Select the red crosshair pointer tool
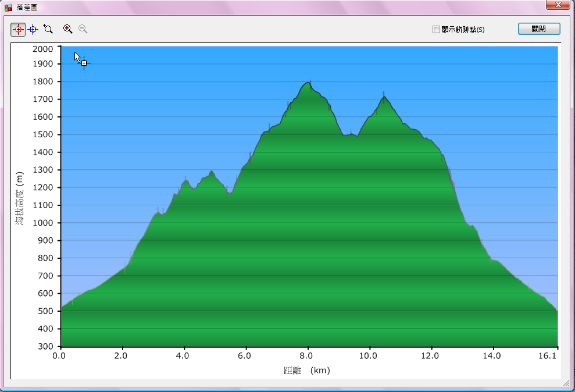 coord(18,29)
